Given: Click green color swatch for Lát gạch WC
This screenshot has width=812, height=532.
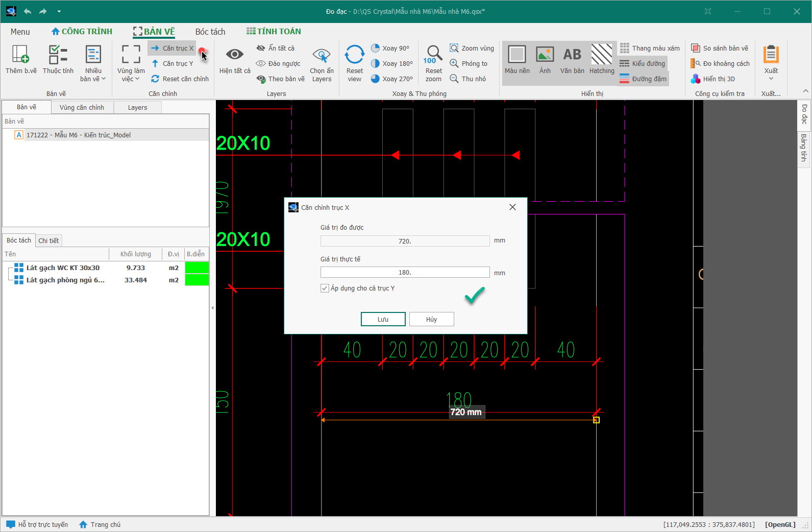Looking at the screenshot, I should (197, 268).
